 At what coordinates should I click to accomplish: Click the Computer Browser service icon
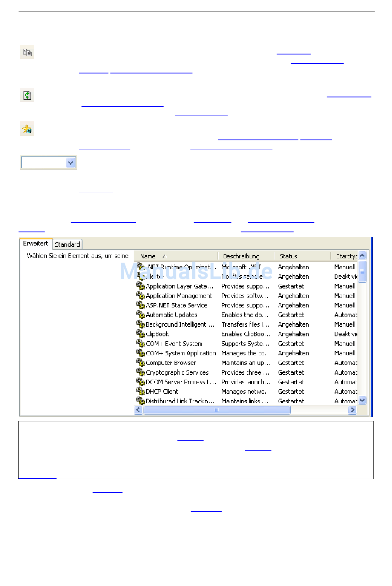[140, 362]
